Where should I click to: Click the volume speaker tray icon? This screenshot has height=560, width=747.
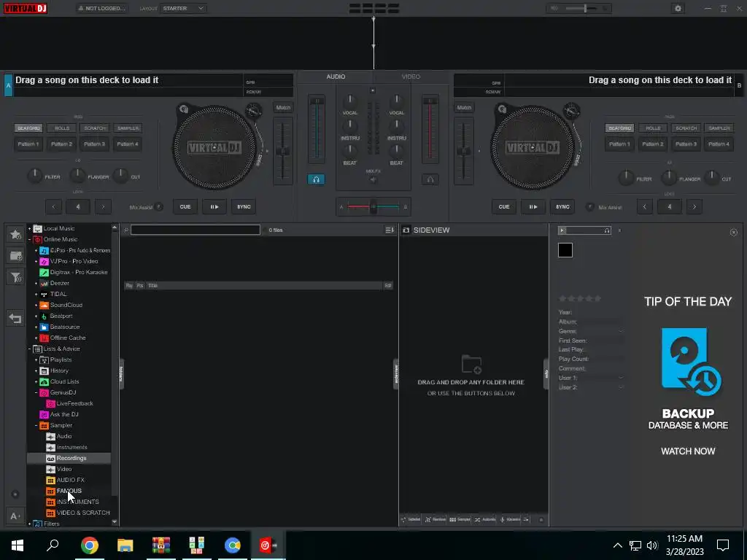pos(652,545)
